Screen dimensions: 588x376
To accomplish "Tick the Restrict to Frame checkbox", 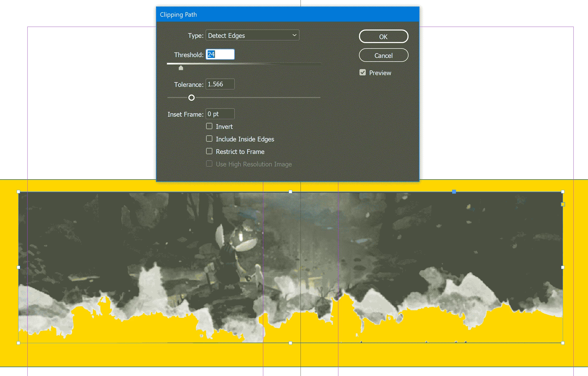I will [209, 151].
